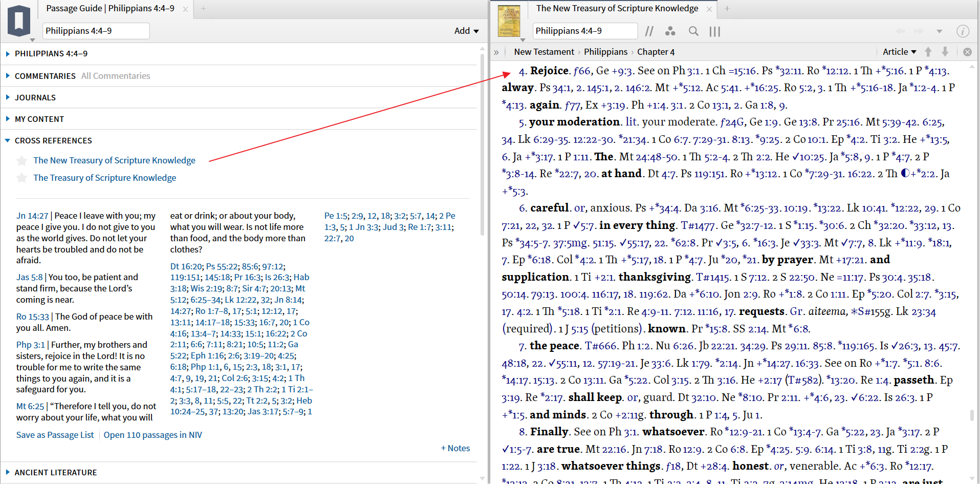Expand the MY CONTENT section
The height and width of the screenshot is (484, 980).
(x=8, y=119)
